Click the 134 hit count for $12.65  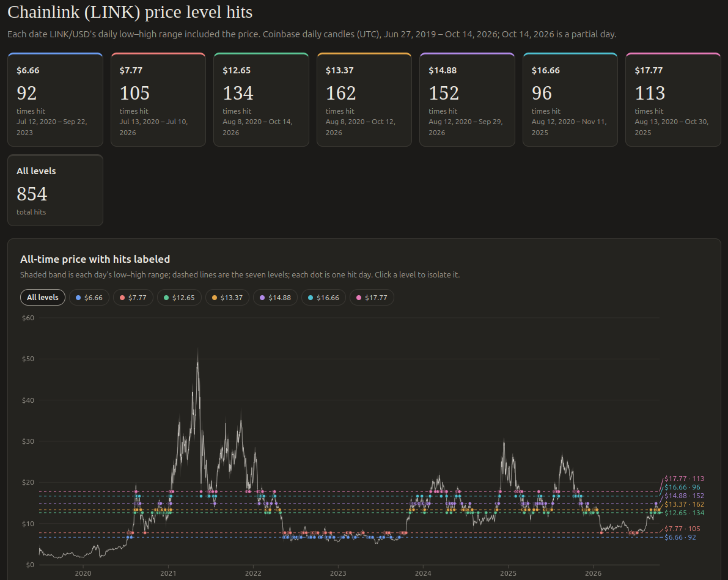tap(238, 94)
